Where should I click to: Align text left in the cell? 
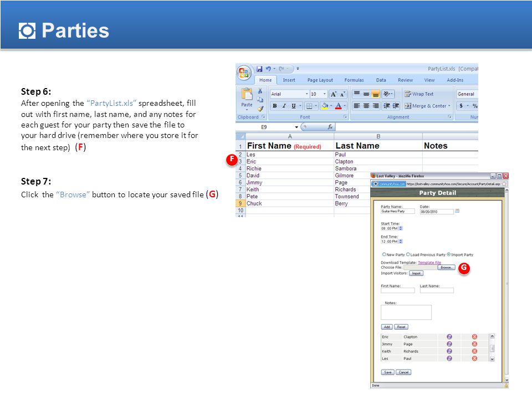356,106
